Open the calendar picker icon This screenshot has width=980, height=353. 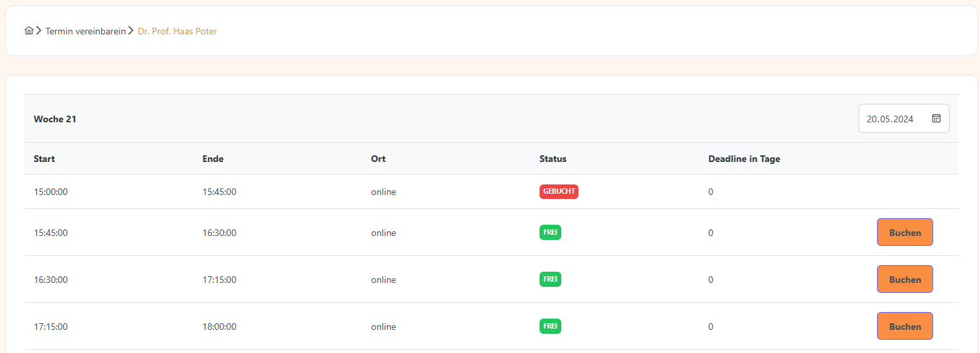point(936,118)
